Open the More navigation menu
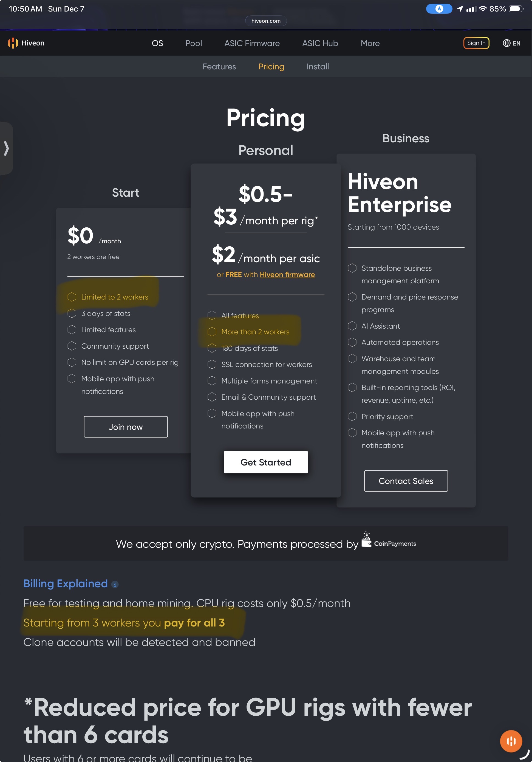 pyautogui.click(x=370, y=44)
